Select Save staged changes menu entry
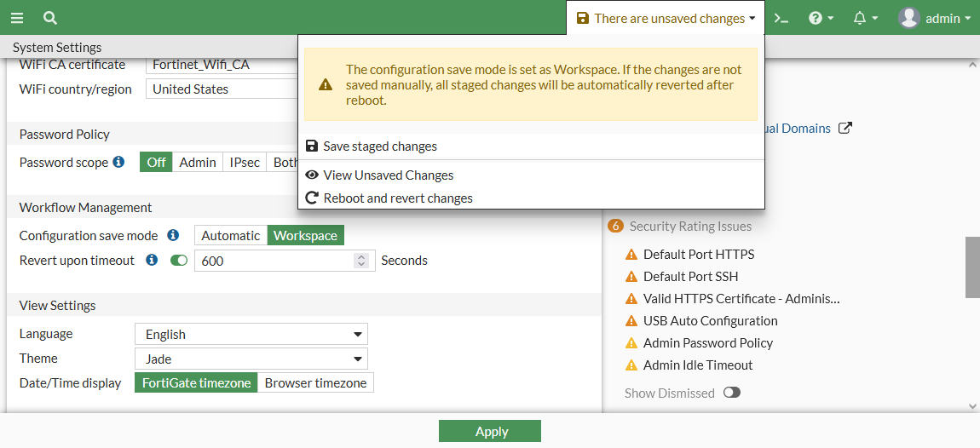 [380, 146]
